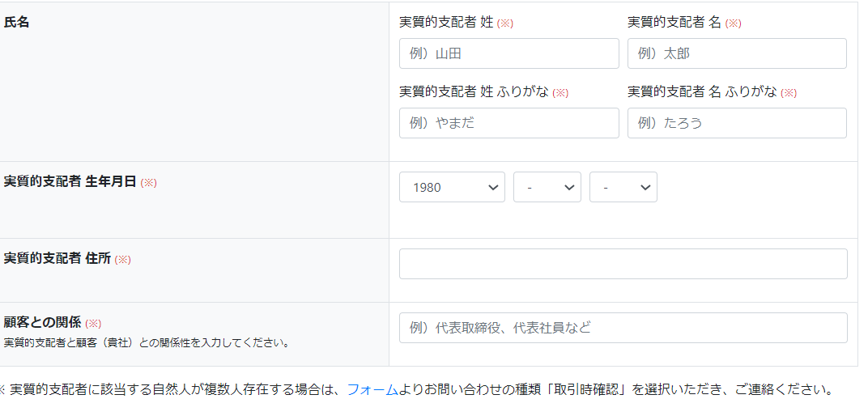The width and height of the screenshot is (868, 416).
Task: Focus the 姓 ふりがな field with やまだ placeholder
Action: [508, 123]
